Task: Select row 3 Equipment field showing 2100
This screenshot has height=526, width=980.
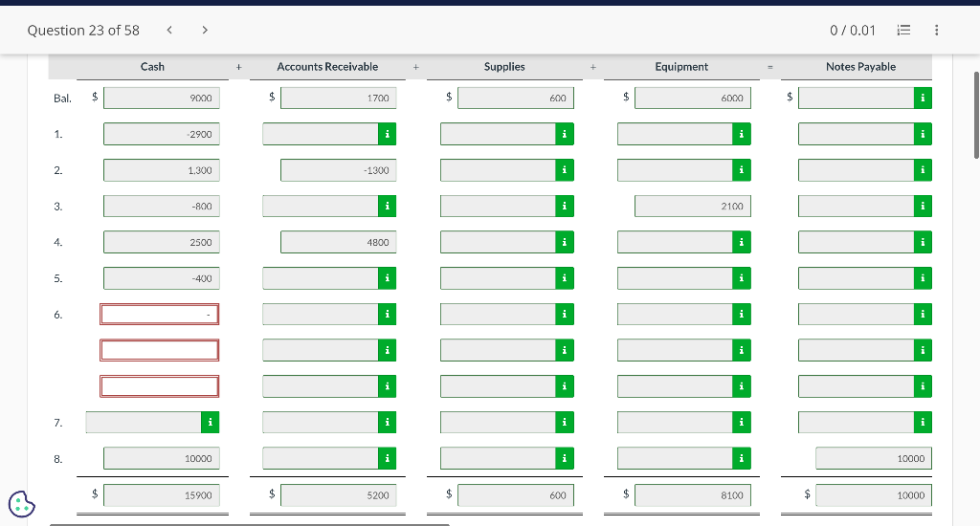Action: [x=693, y=207]
